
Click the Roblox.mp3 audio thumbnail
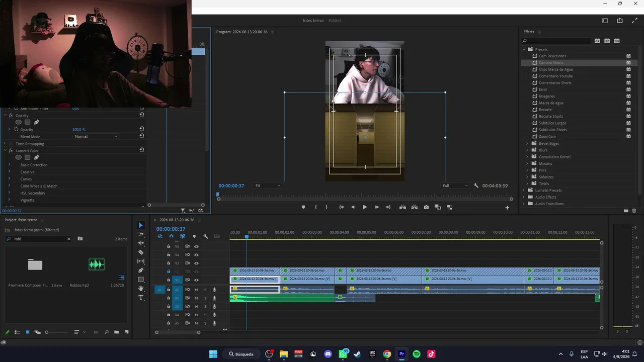click(x=97, y=264)
